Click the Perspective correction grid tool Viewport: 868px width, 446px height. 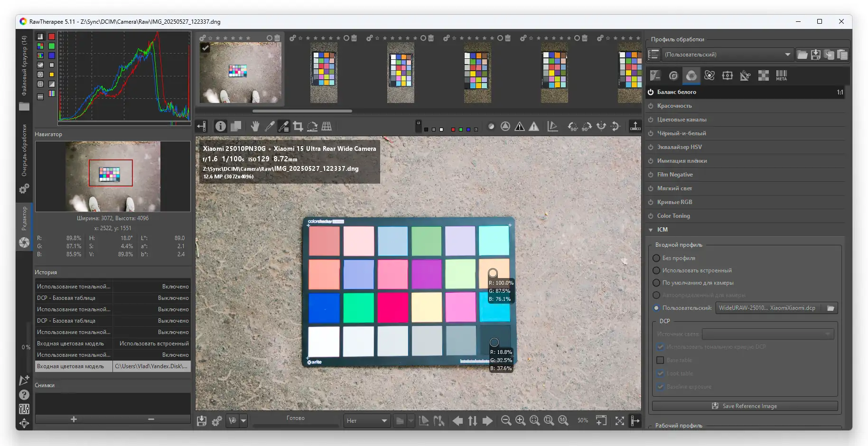pyautogui.click(x=327, y=126)
